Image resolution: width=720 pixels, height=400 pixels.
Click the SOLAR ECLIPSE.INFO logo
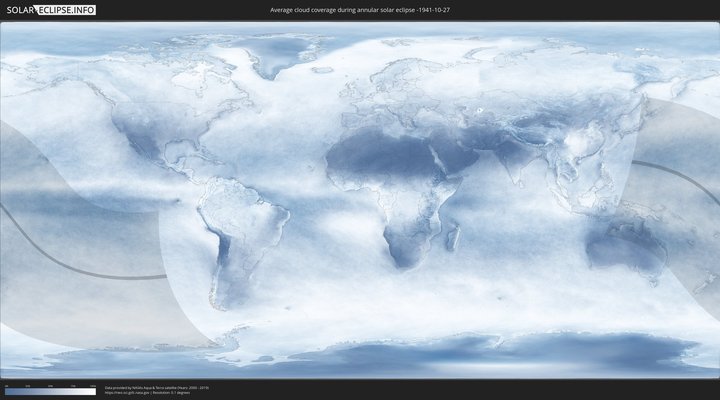50,10
